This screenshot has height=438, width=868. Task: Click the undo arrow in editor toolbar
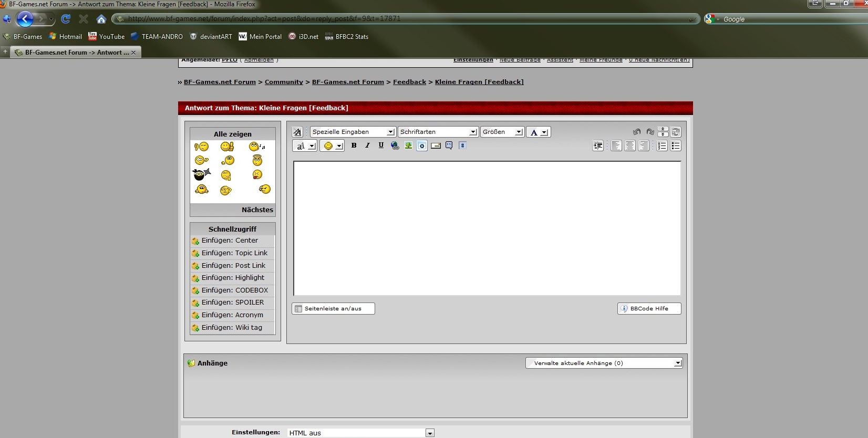point(637,132)
